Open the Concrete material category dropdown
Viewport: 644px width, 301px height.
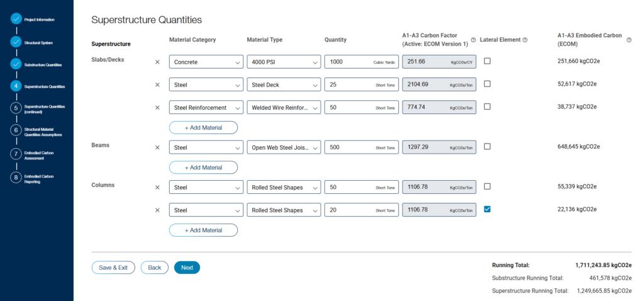tap(206, 62)
